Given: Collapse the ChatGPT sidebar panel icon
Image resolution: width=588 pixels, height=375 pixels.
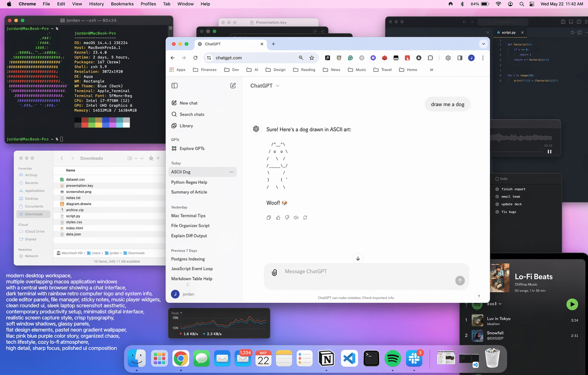Looking at the screenshot, I should click(x=175, y=86).
